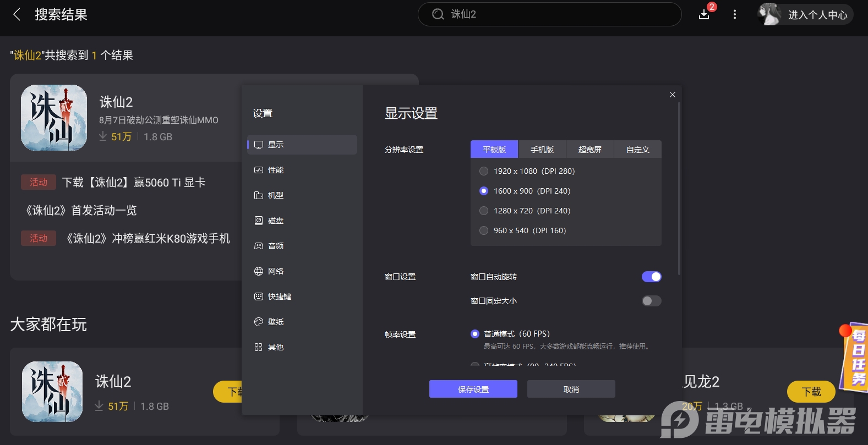Click the 快捷键 keyboard icon

point(259,296)
